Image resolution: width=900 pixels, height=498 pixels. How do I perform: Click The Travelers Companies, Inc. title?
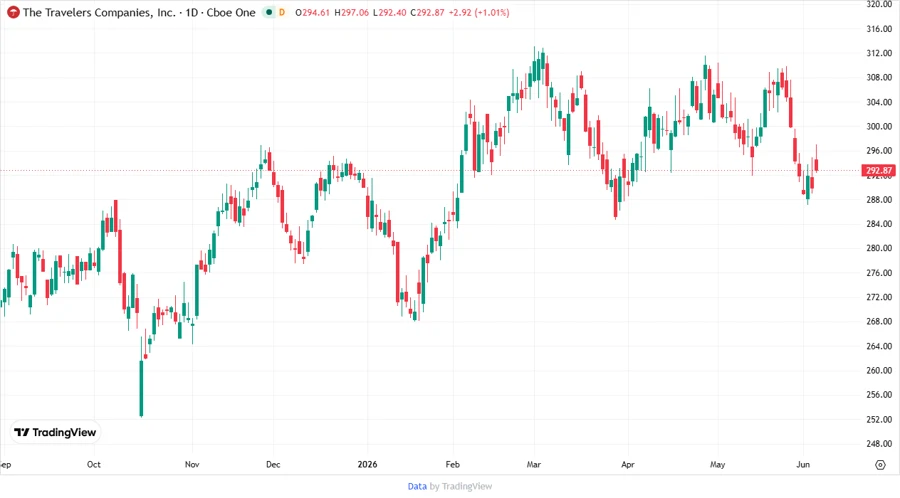coord(99,12)
